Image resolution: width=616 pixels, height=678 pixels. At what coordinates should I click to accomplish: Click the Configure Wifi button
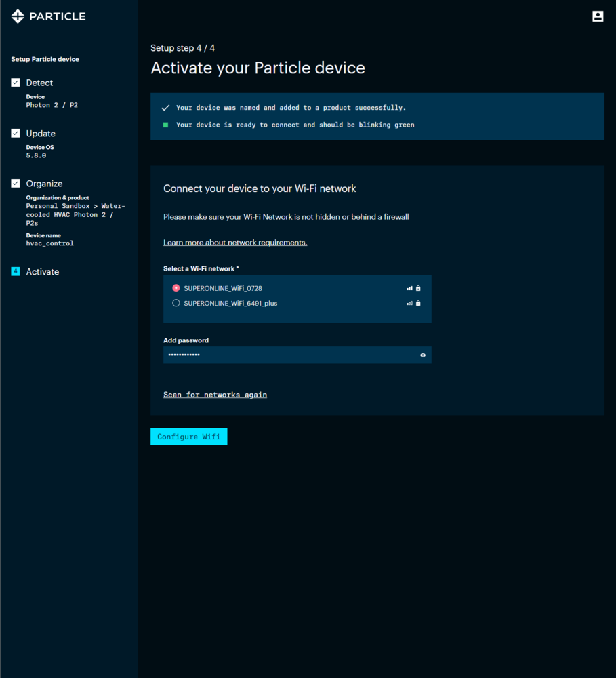189,437
